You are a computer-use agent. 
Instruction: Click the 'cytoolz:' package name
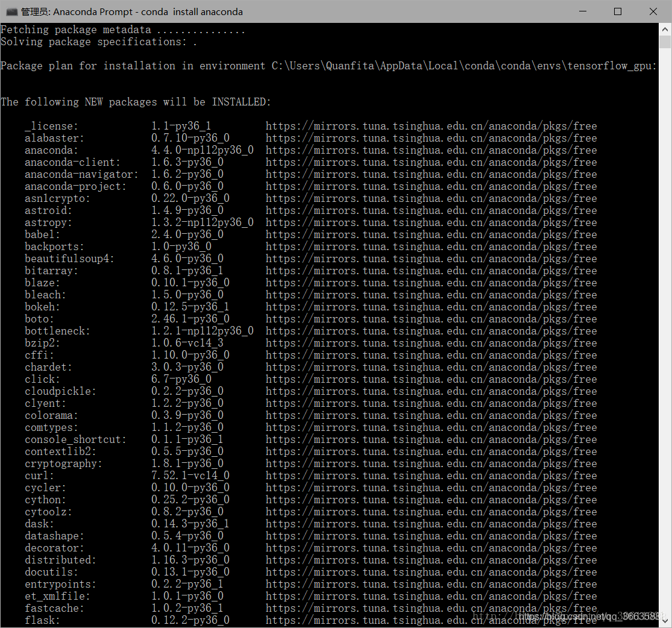tap(48, 512)
